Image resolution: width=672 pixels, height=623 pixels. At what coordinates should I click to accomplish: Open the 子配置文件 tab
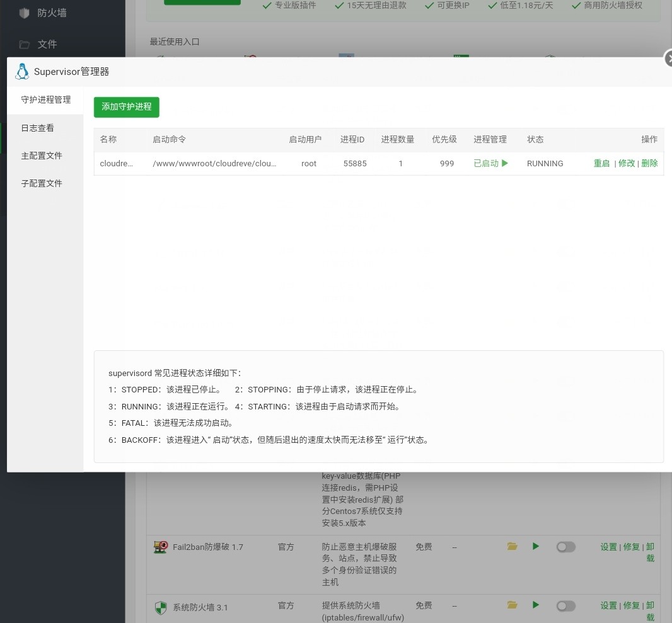point(41,183)
